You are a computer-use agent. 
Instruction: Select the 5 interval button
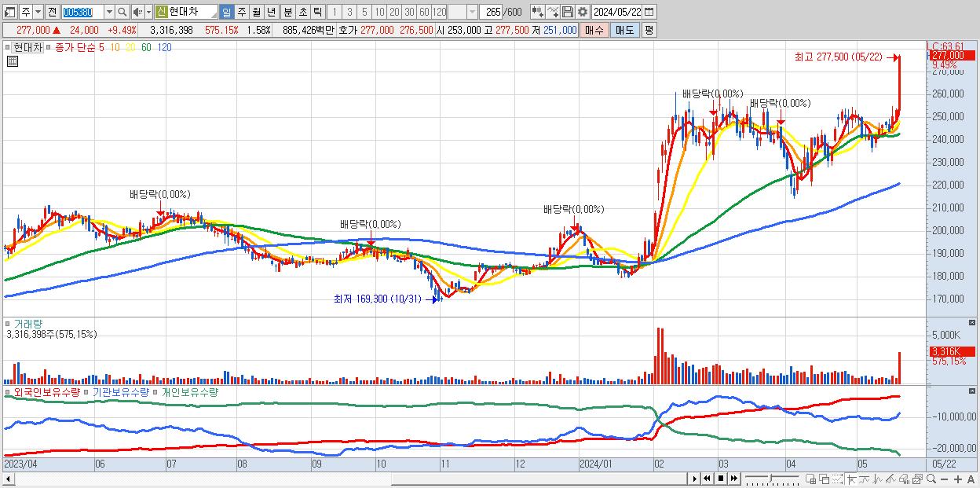tap(364, 12)
